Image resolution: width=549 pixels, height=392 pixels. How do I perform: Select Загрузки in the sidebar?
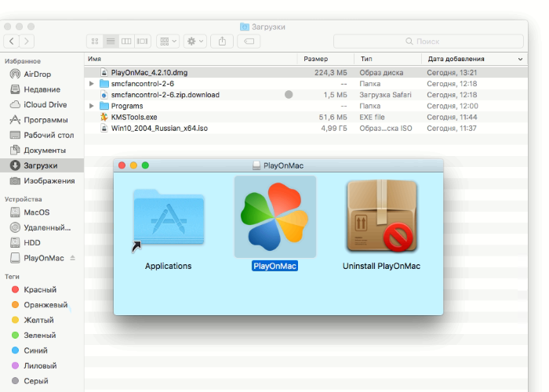tap(42, 165)
